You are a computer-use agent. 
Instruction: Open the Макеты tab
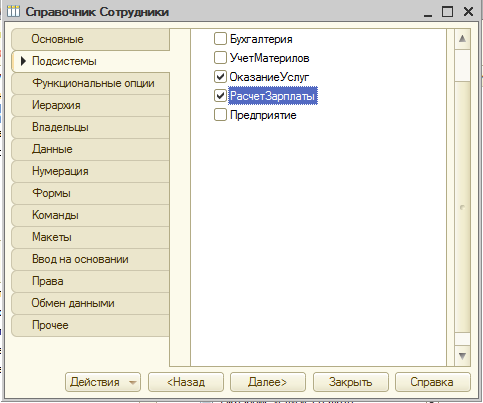[90, 237]
